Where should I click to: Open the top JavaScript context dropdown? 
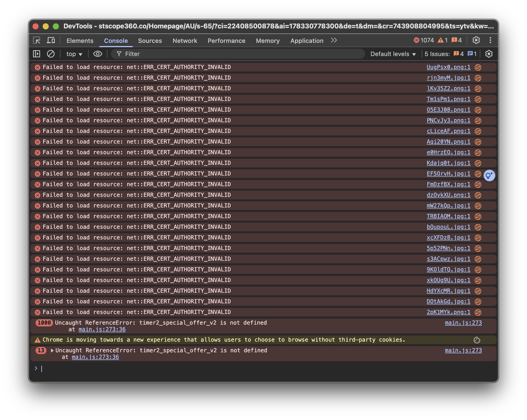[x=74, y=54]
